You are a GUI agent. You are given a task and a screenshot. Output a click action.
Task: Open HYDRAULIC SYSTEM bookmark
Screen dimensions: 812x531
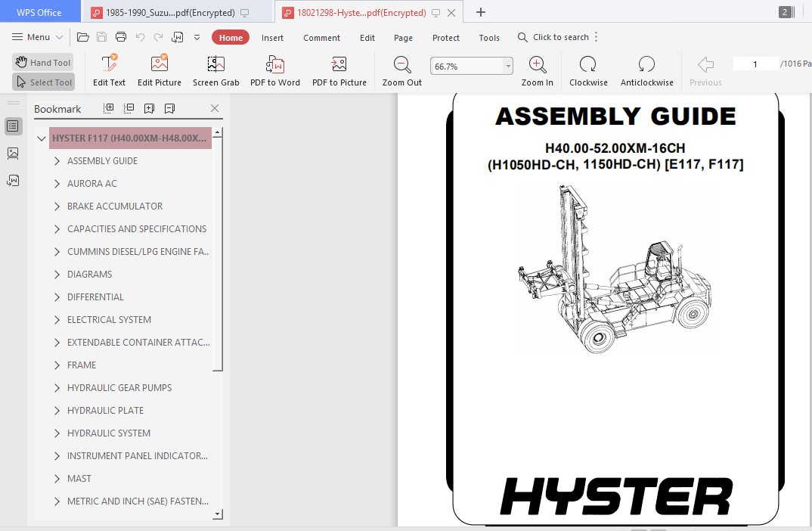(x=109, y=433)
